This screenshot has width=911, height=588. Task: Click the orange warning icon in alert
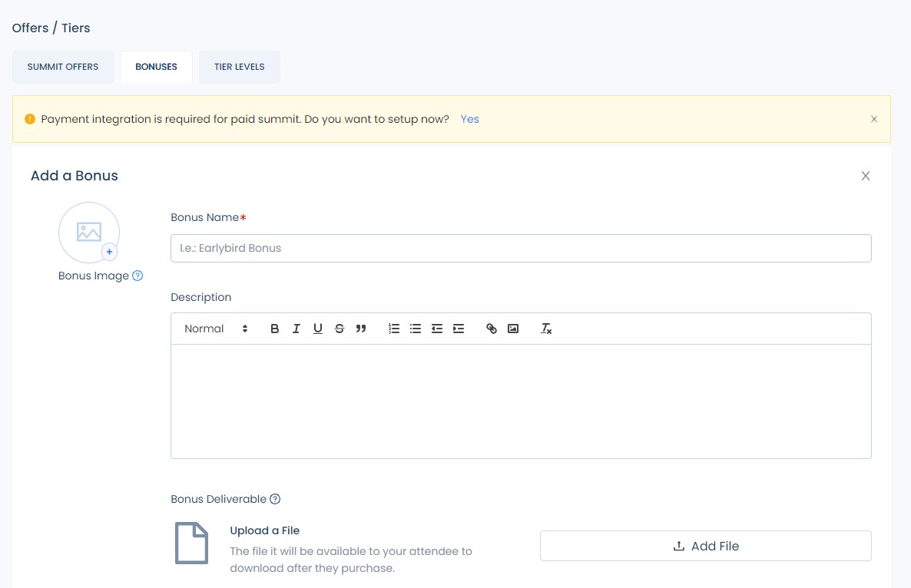click(30, 119)
